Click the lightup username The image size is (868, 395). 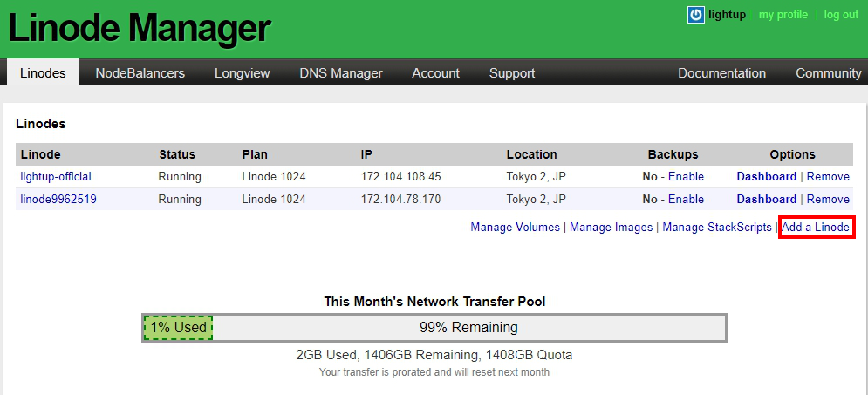(727, 15)
